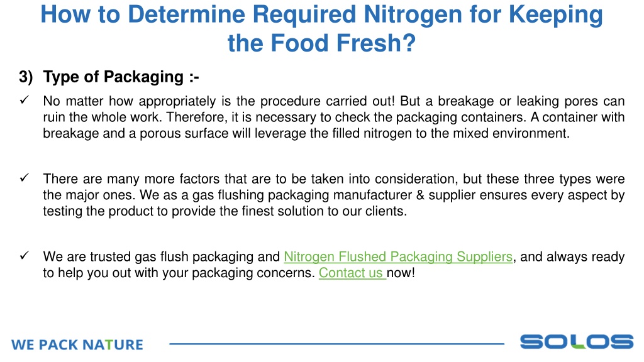Click the blue footer divider line
Image resolution: width=644 pixels, height=362 pixels.
[x=337, y=344]
